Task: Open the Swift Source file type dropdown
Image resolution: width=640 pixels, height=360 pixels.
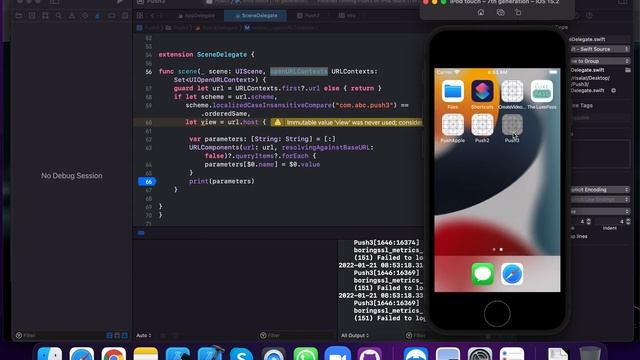Action: point(600,49)
